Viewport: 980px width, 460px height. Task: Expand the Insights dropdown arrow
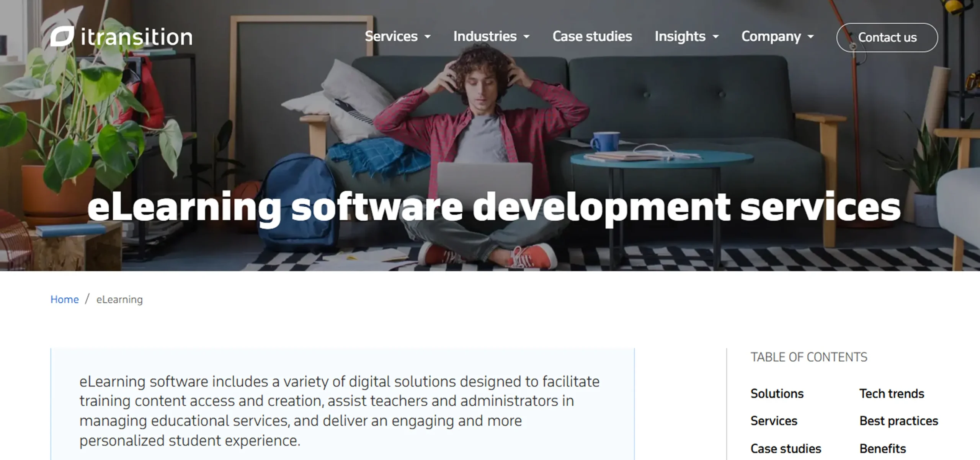[x=715, y=37]
